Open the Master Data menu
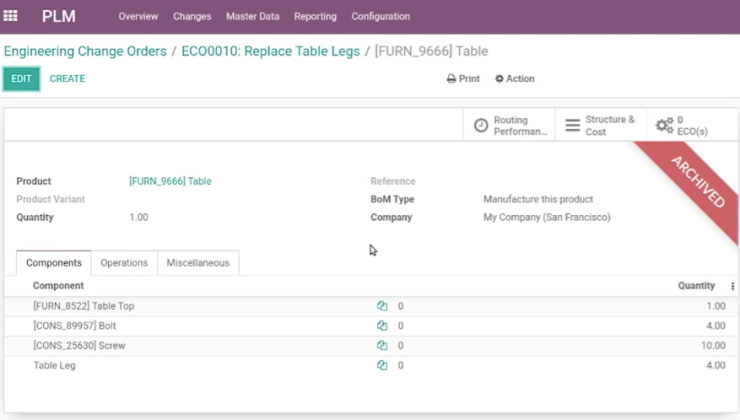 (x=252, y=17)
